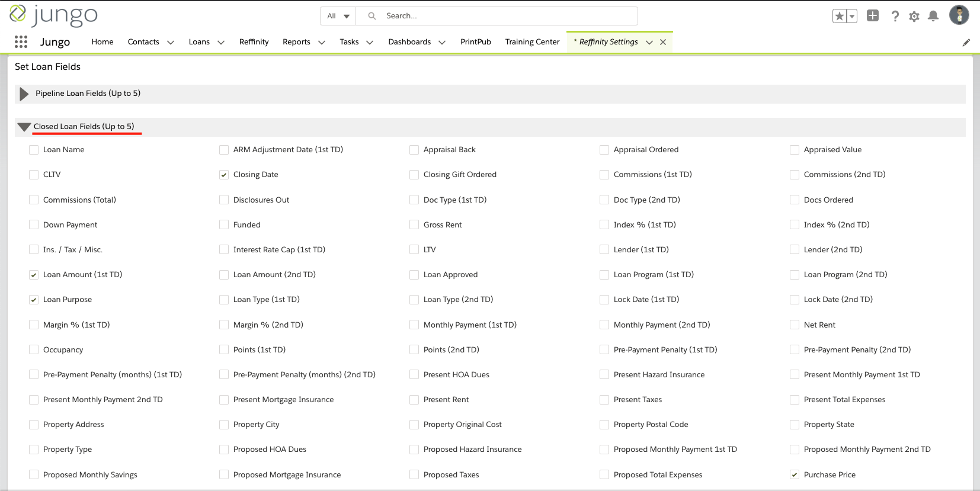Open the App Launcher grid icon
Screen dimensions: 980x491
21,41
